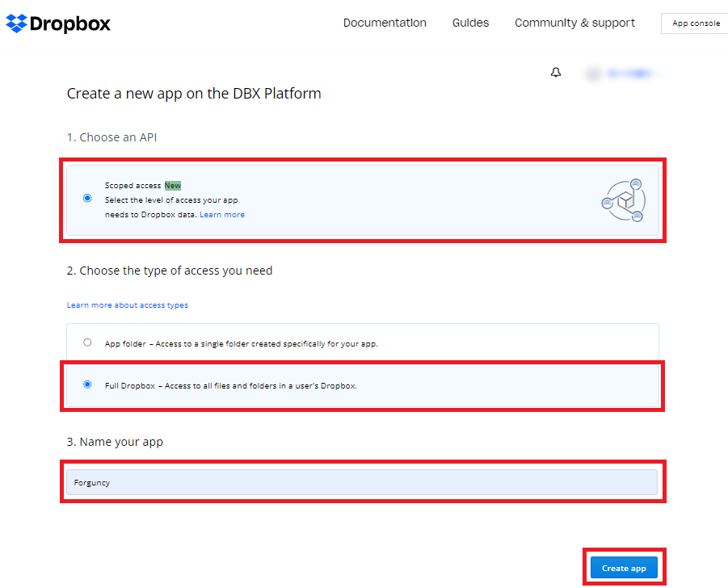This screenshot has height=588, width=728.
Task: Select the Full Dropbox radio button
Action: click(x=87, y=384)
